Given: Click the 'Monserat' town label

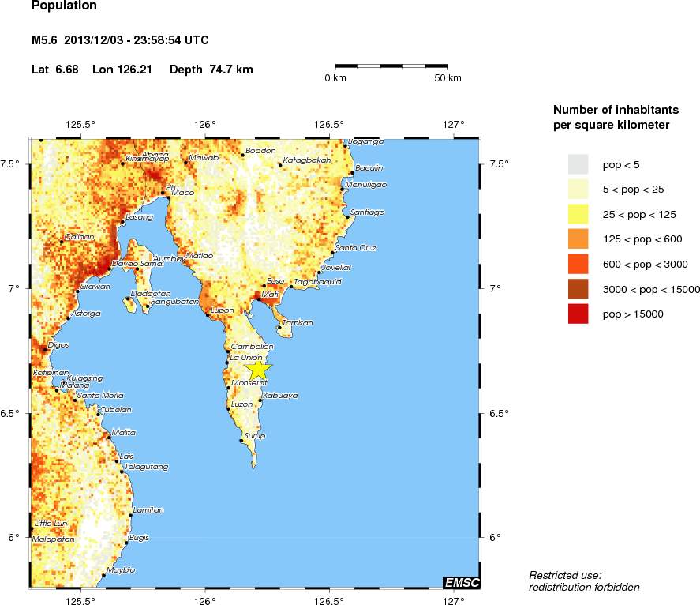Looking at the screenshot, I should pyautogui.click(x=249, y=383).
